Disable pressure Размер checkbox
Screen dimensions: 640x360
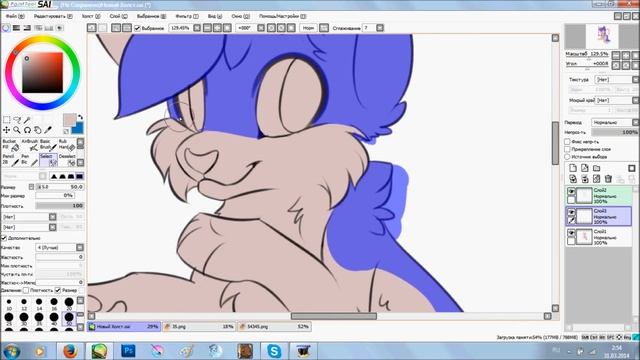[x=58, y=290]
